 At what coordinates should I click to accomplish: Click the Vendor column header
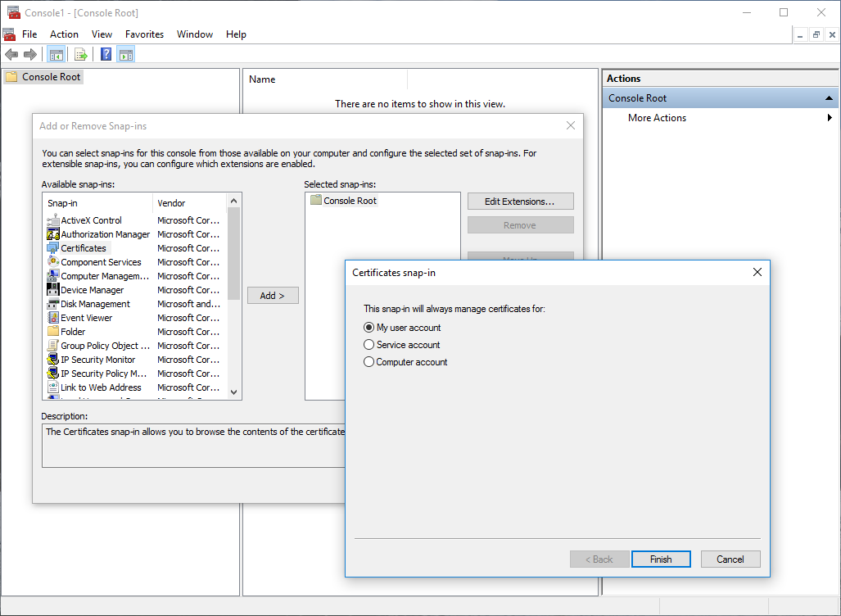tap(187, 203)
